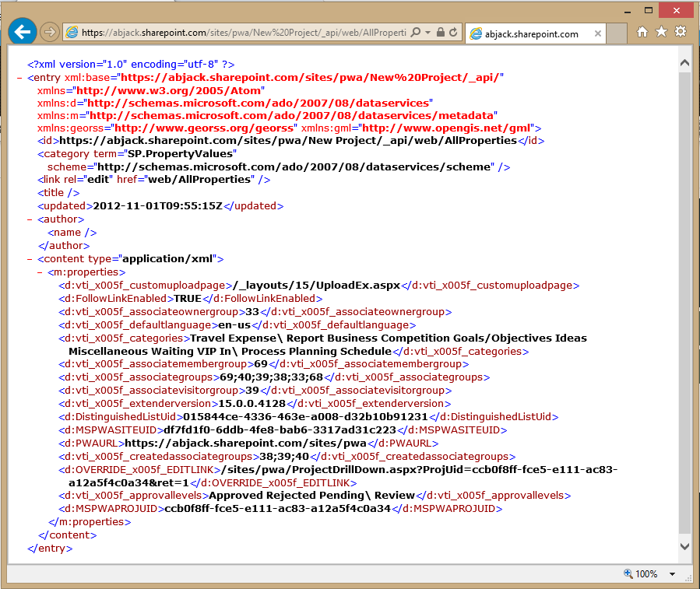Click the closing entry tag

(x=50, y=549)
